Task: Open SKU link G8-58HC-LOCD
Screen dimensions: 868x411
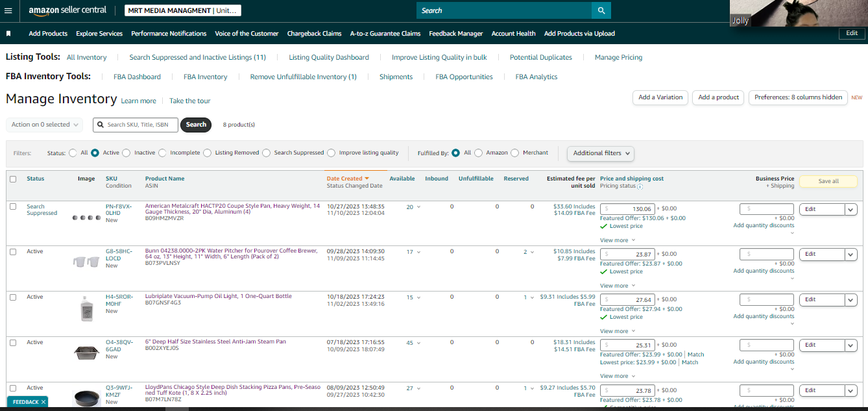Action: (119, 255)
